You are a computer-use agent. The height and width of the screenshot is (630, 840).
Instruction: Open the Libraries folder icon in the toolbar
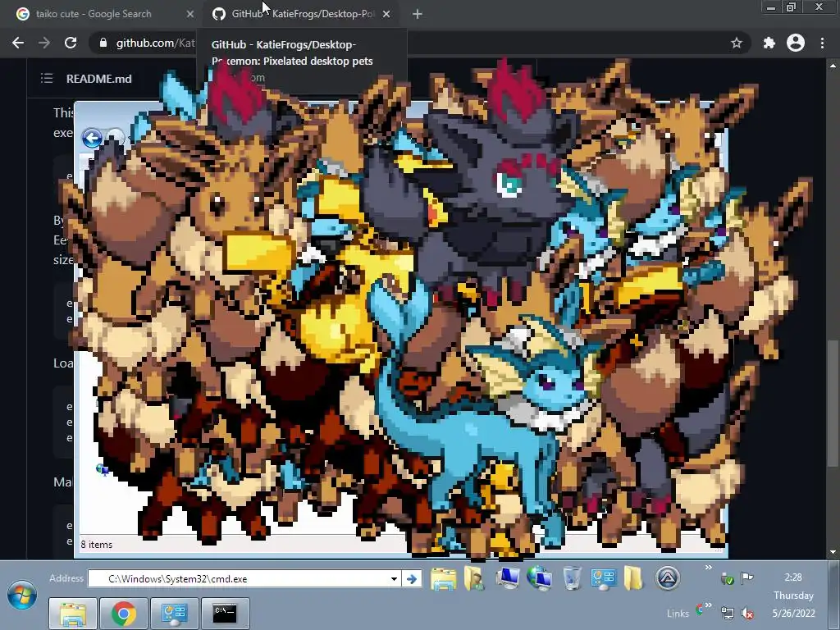444,578
